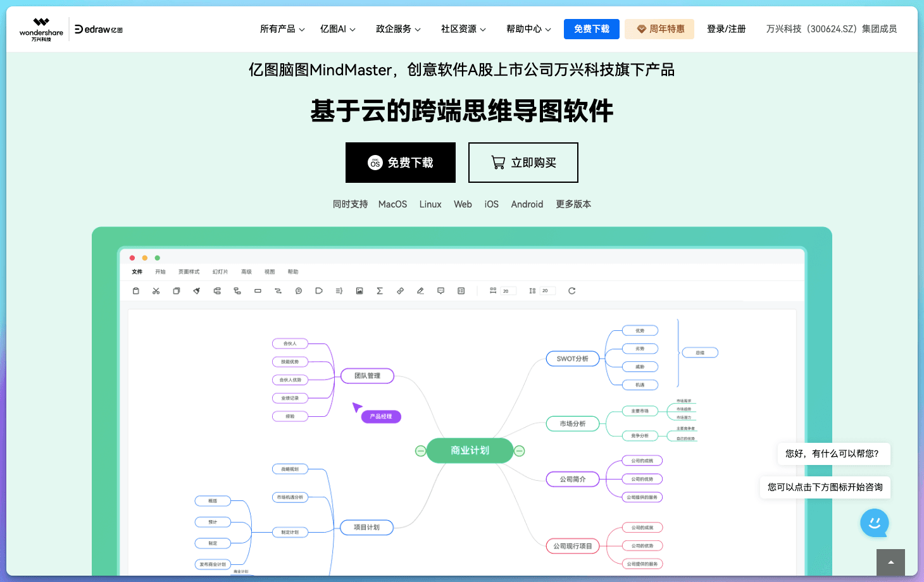Click the refresh arrow icon in toolbar
Viewport: 924px width, 582px height.
571,291
